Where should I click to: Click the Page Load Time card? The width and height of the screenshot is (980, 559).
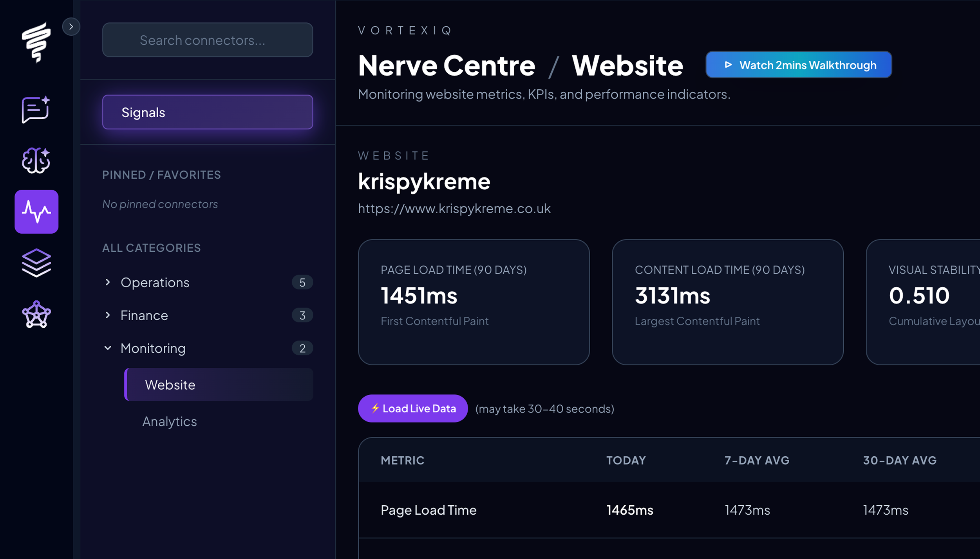(x=474, y=302)
